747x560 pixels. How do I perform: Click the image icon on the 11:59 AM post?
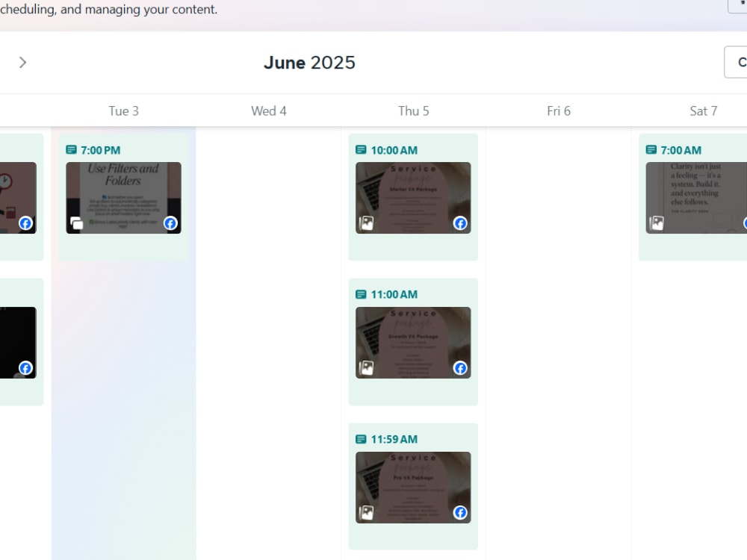(366, 512)
